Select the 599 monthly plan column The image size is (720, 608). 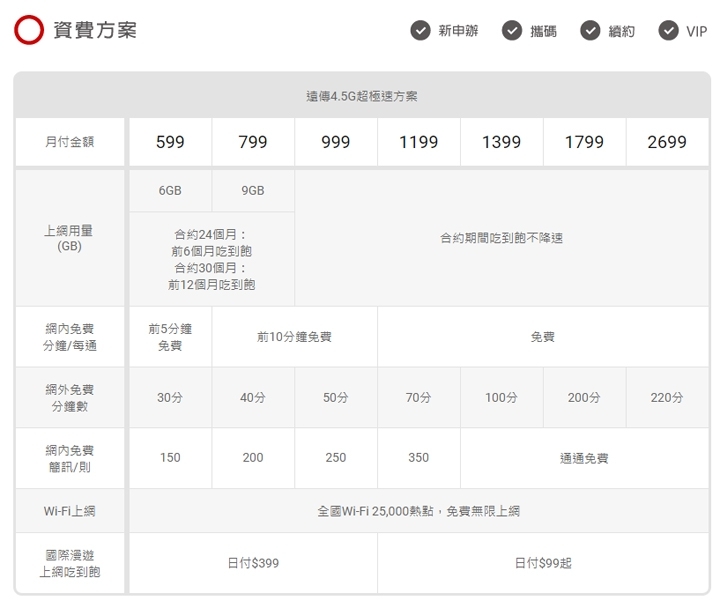tap(170, 142)
